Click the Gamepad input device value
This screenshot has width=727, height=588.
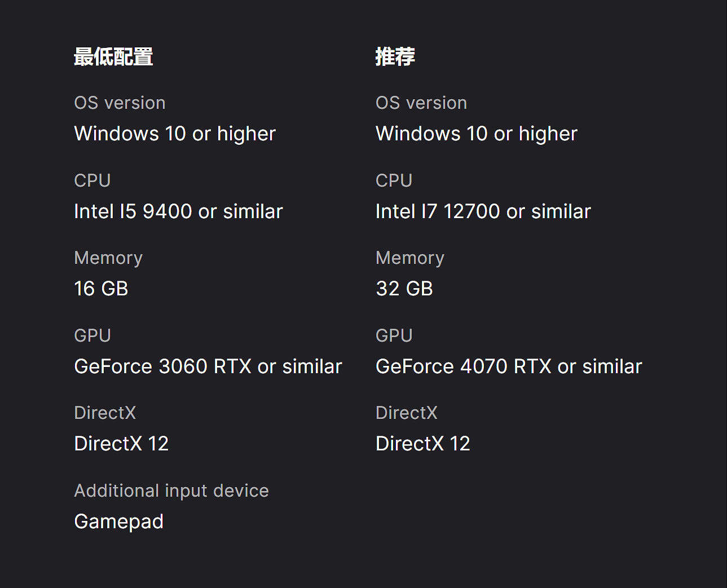(x=119, y=521)
